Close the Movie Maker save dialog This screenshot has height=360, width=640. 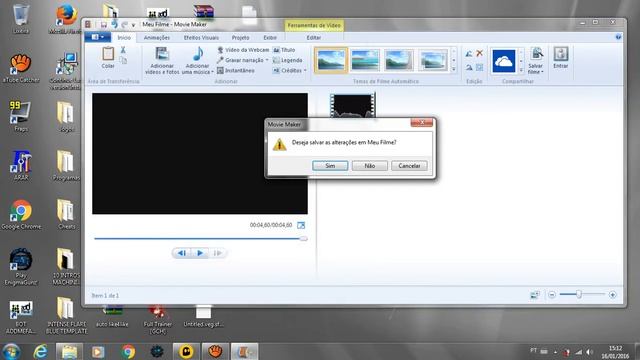tap(422, 122)
